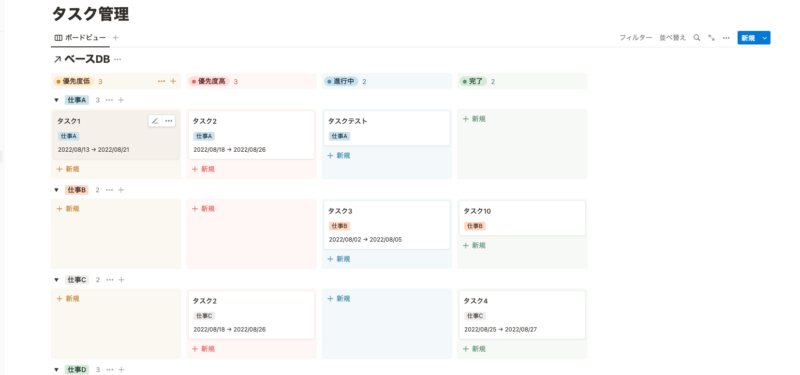
Task: Collapse the 仕事B group
Action: pyautogui.click(x=56, y=190)
